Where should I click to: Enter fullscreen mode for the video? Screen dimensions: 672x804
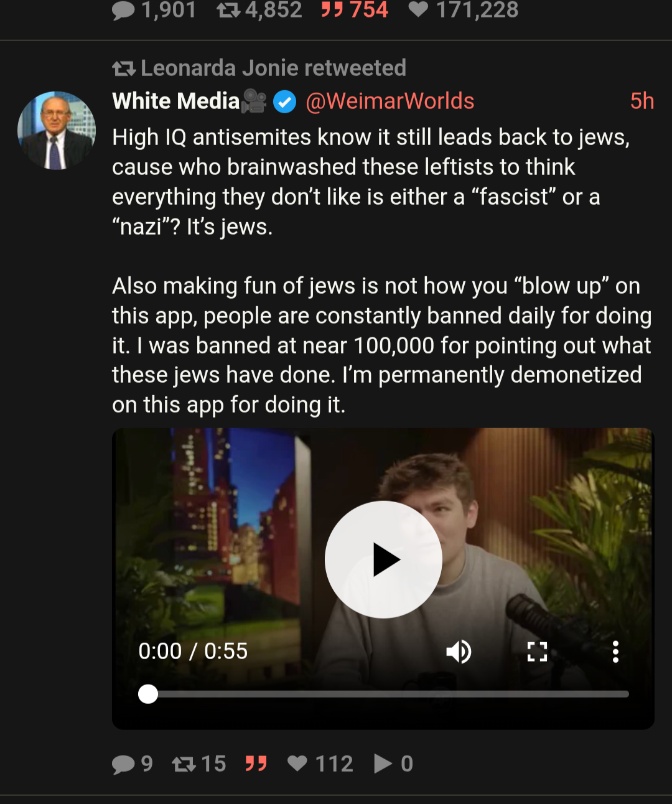coord(537,652)
